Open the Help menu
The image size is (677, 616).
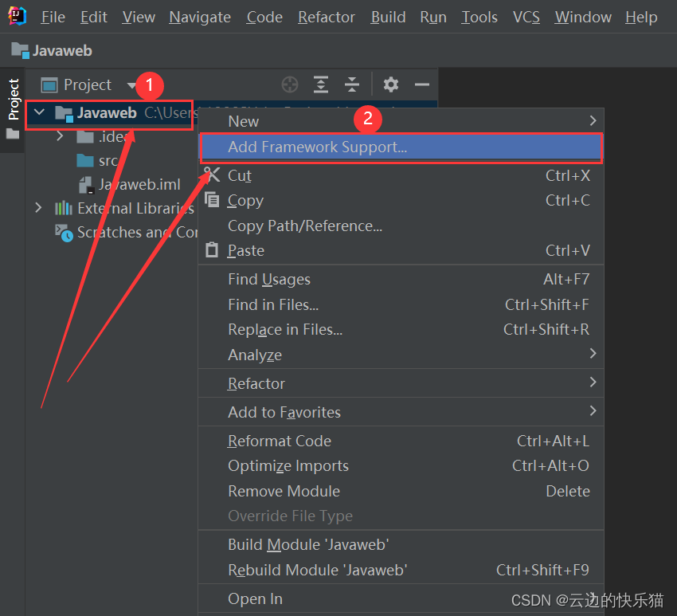641,18
